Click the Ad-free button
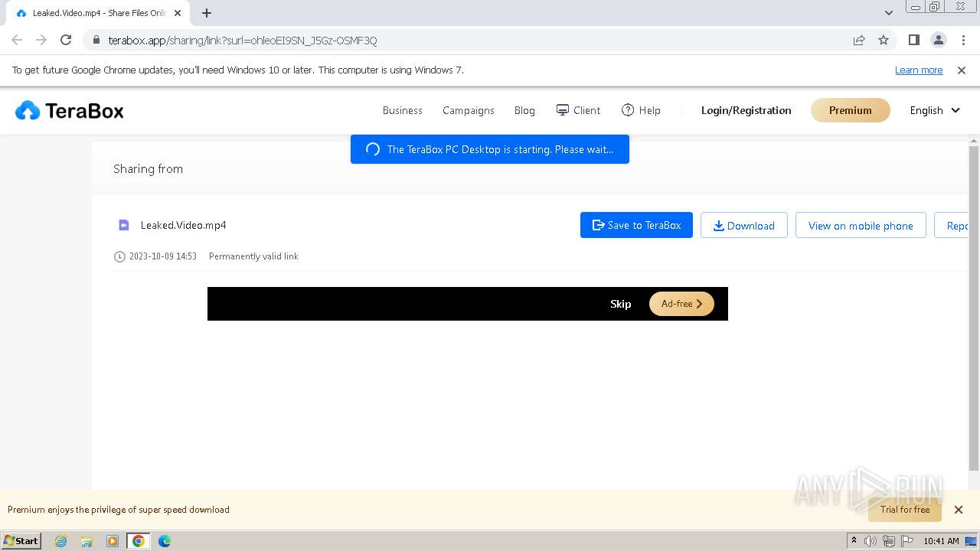The height and width of the screenshot is (551, 980). [x=681, y=304]
